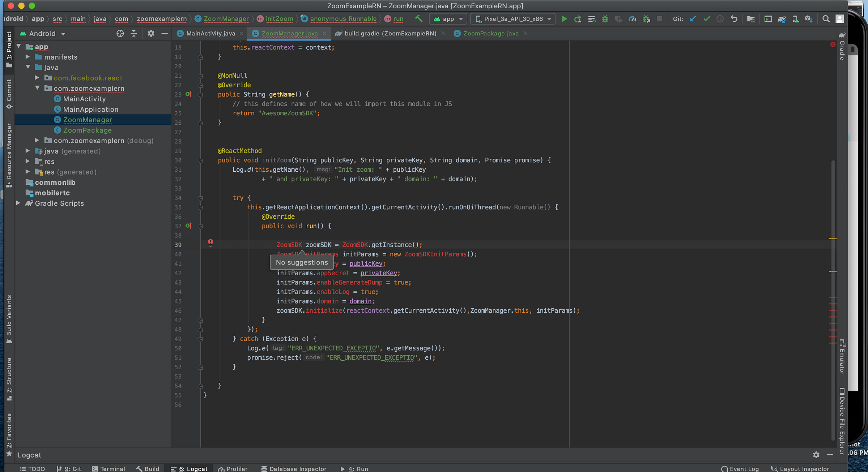Open the Profiler gauge icon in toolbar
Image resolution: width=868 pixels, height=472 pixels.
(x=632, y=19)
